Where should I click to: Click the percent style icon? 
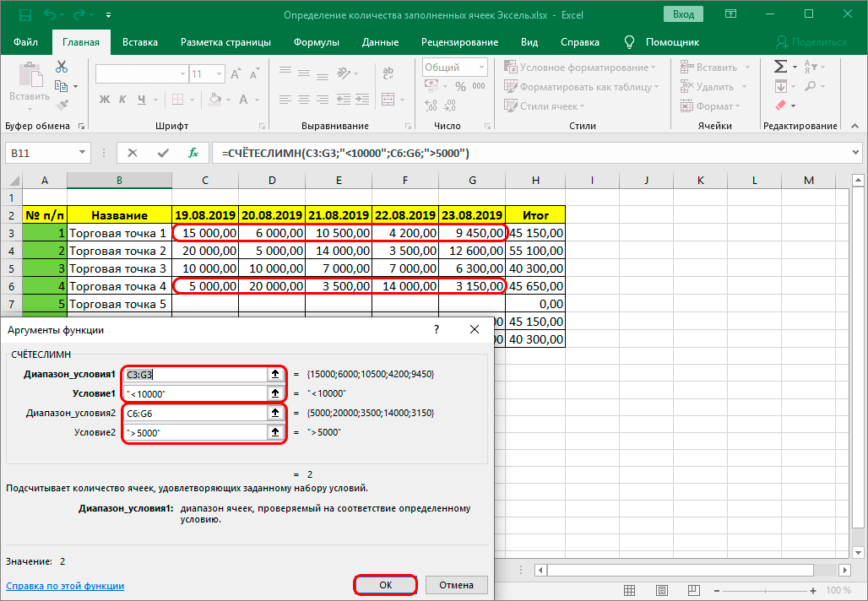(460, 86)
